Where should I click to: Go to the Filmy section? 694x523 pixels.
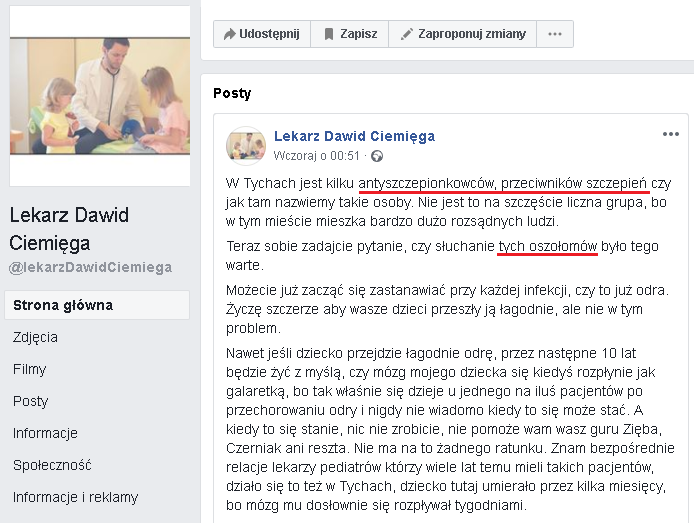click(30, 369)
